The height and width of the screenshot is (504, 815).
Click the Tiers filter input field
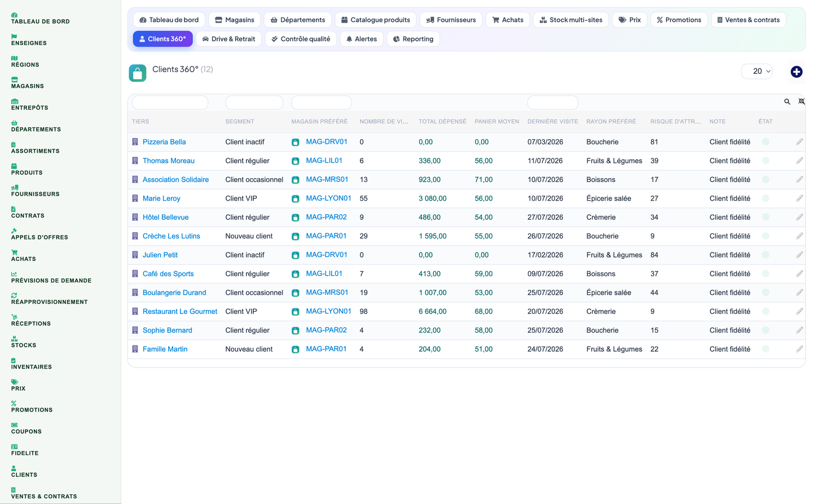click(x=170, y=103)
